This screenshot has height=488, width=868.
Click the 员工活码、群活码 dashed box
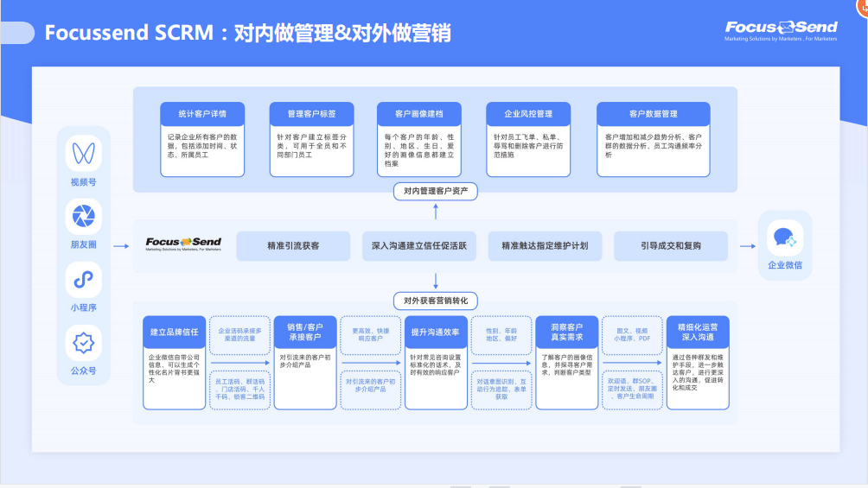[239, 390]
